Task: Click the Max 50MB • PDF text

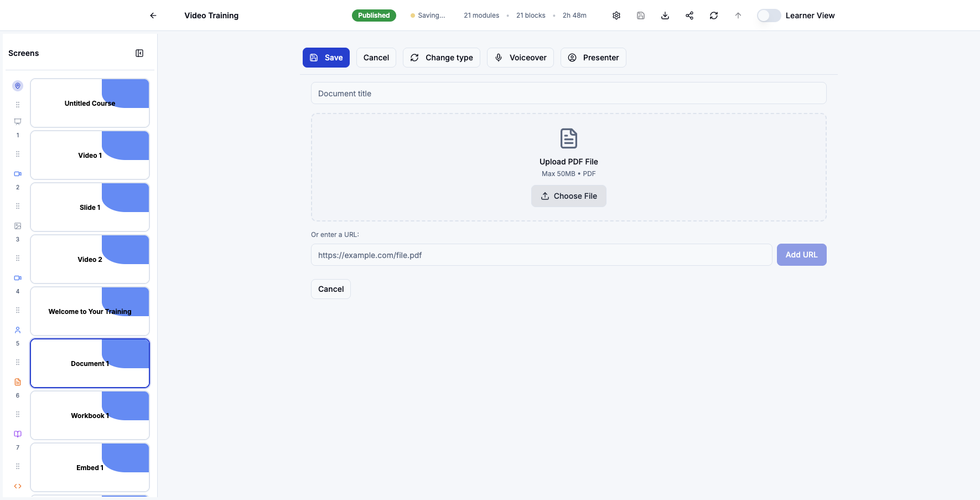Action: point(569,174)
